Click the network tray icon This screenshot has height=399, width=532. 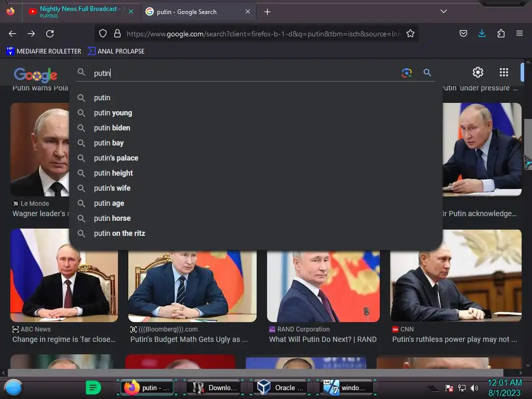[462, 388]
